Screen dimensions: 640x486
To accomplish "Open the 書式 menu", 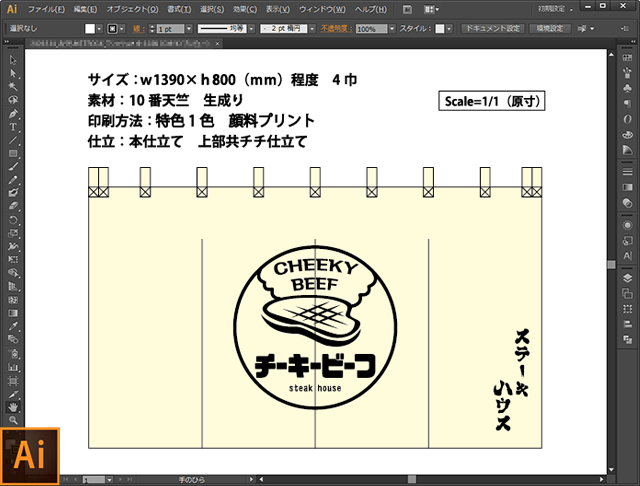I will pyautogui.click(x=179, y=9).
